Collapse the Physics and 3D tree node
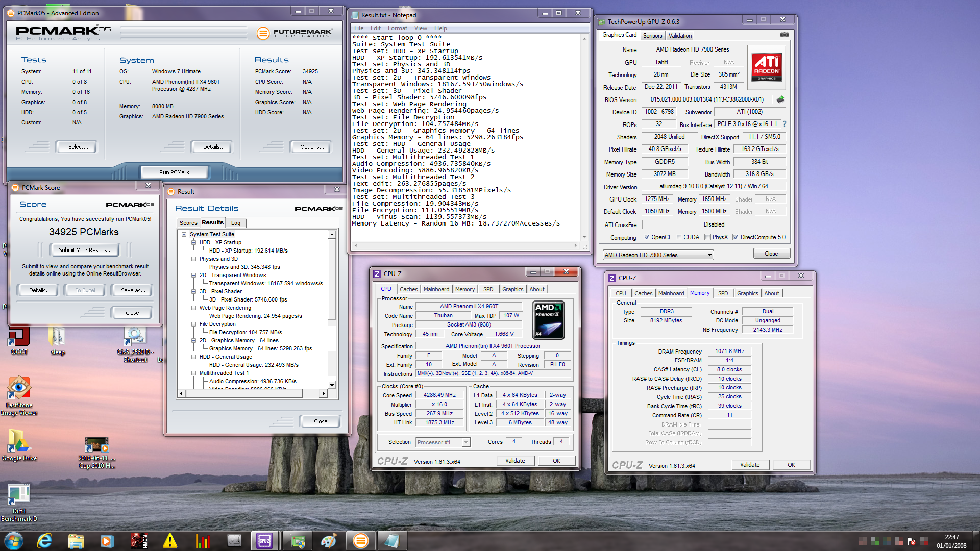The width and height of the screenshot is (980, 551). click(x=194, y=259)
